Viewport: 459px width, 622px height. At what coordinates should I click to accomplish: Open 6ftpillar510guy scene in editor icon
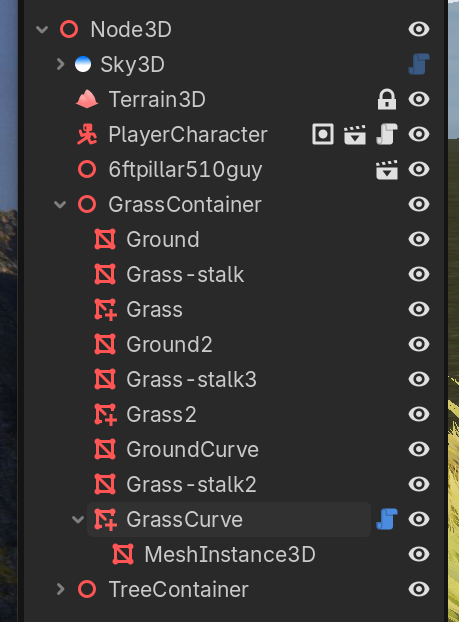[387, 169]
